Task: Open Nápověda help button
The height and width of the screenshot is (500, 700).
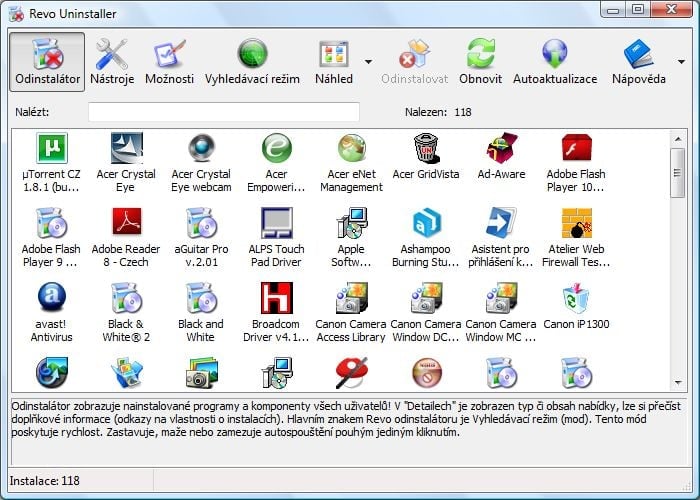Action: tap(639, 62)
